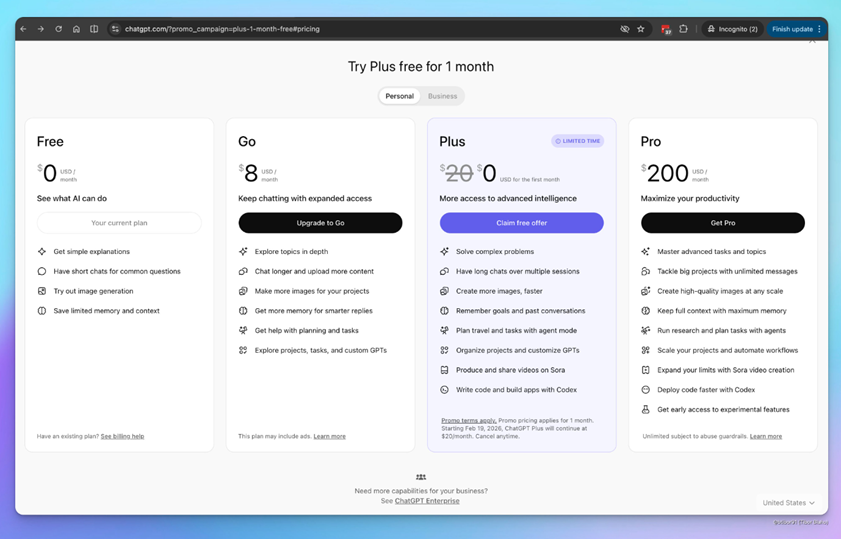The height and width of the screenshot is (539, 841).
Task: Click the Claim free offer button
Action: click(x=521, y=223)
